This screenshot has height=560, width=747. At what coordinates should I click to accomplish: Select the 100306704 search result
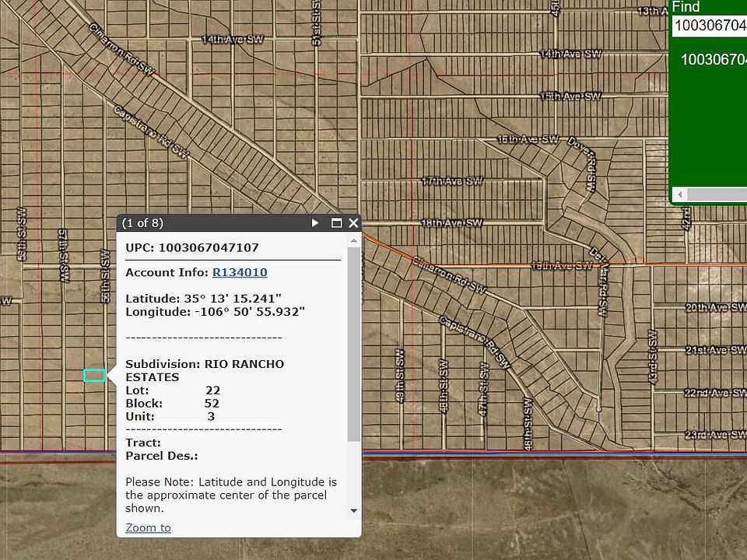(x=713, y=60)
